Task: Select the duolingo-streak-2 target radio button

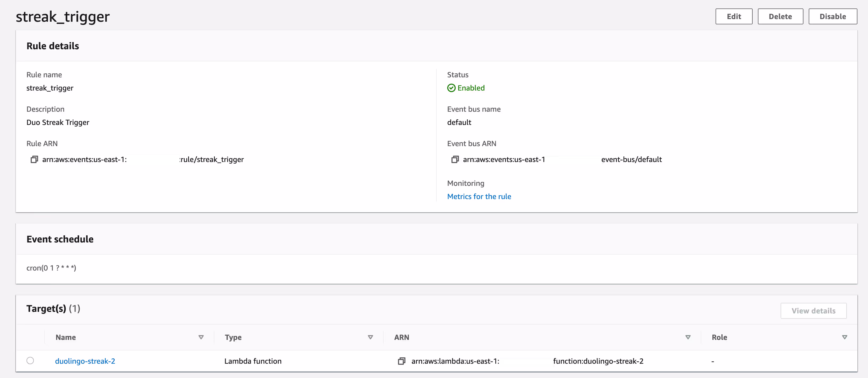Action: click(30, 361)
